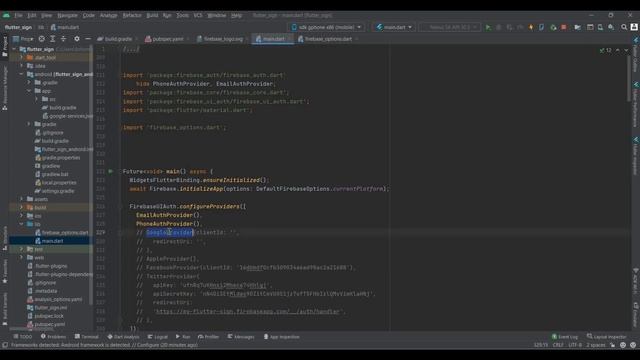Select local.properties in the project tree
The width and height of the screenshot is (640, 360).
click(x=59, y=182)
